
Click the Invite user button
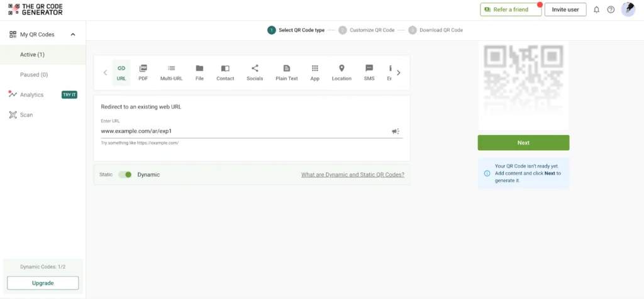(565, 9)
